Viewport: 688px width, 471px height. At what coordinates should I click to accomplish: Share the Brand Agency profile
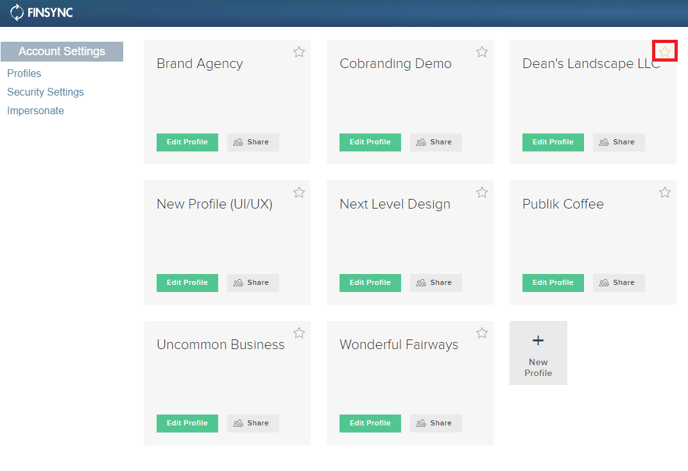pyautogui.click(x=253, y=142)
